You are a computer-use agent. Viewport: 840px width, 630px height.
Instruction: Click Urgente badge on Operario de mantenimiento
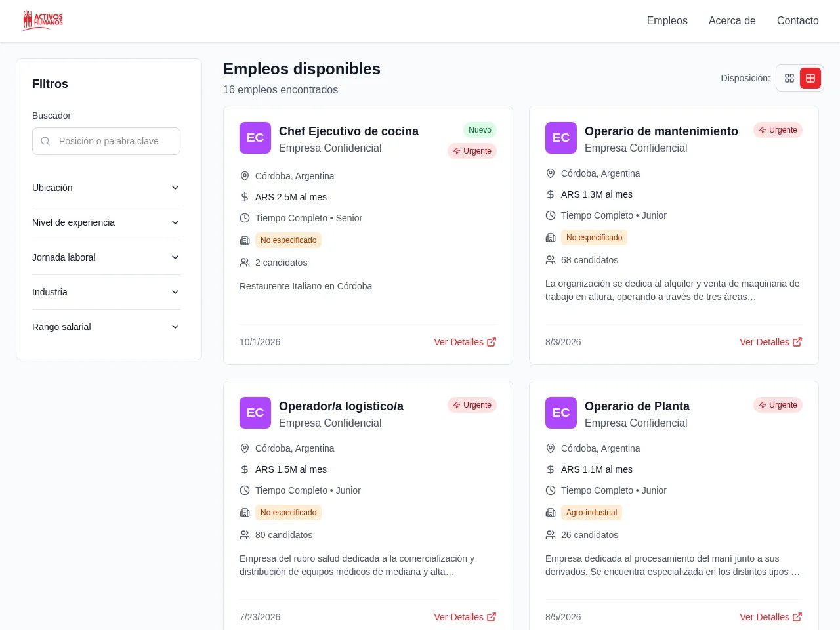[x=778, y=130]
